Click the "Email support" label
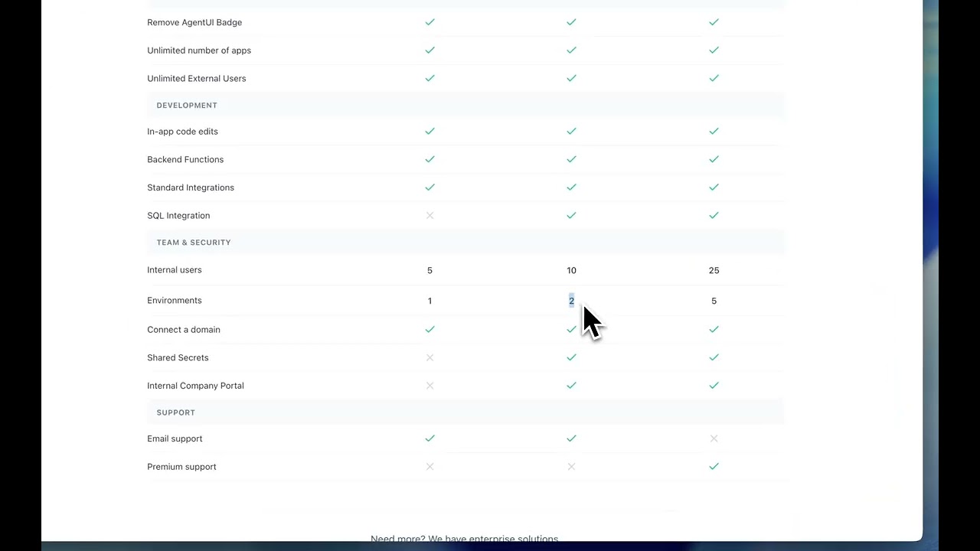Screen dimensions: 980x551 (175, 439)
